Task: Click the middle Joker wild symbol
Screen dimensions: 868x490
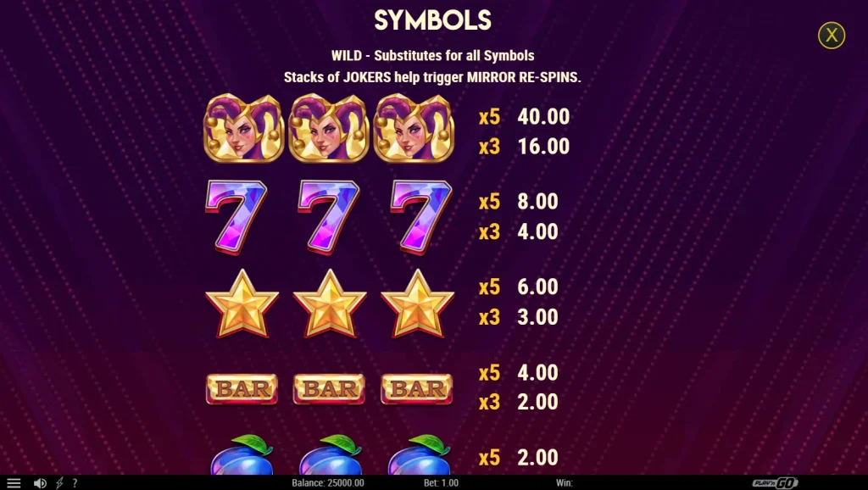Action: click(328, 129)
